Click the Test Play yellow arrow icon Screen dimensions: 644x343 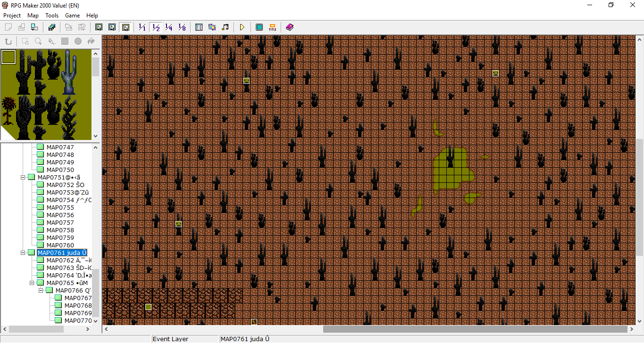[242, 27]
